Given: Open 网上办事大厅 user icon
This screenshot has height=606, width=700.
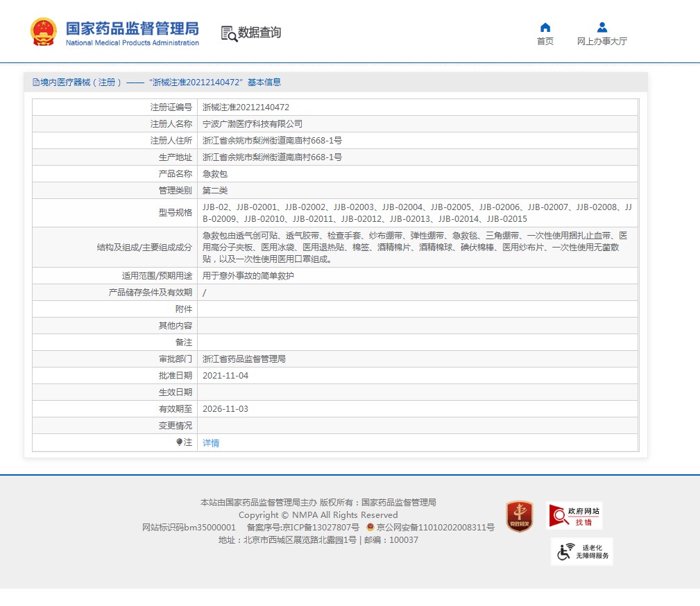Looking at the screenshot, I should pos(601,28).
